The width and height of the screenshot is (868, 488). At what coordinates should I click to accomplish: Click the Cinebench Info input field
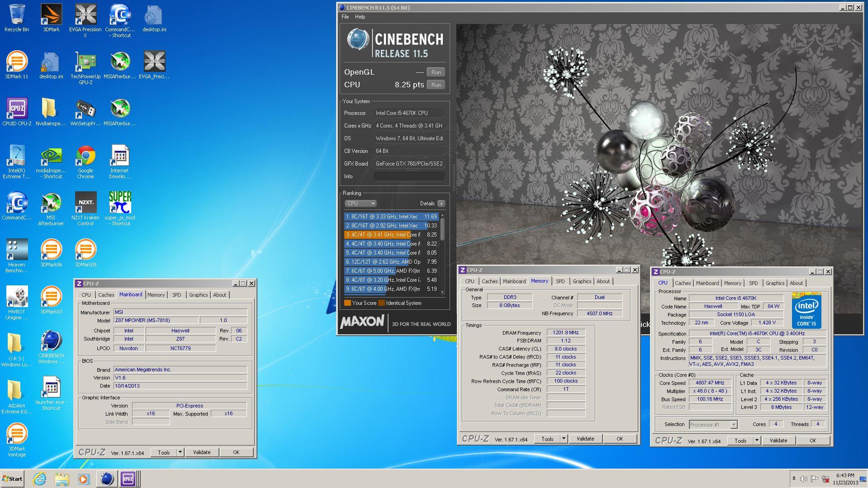409,176
